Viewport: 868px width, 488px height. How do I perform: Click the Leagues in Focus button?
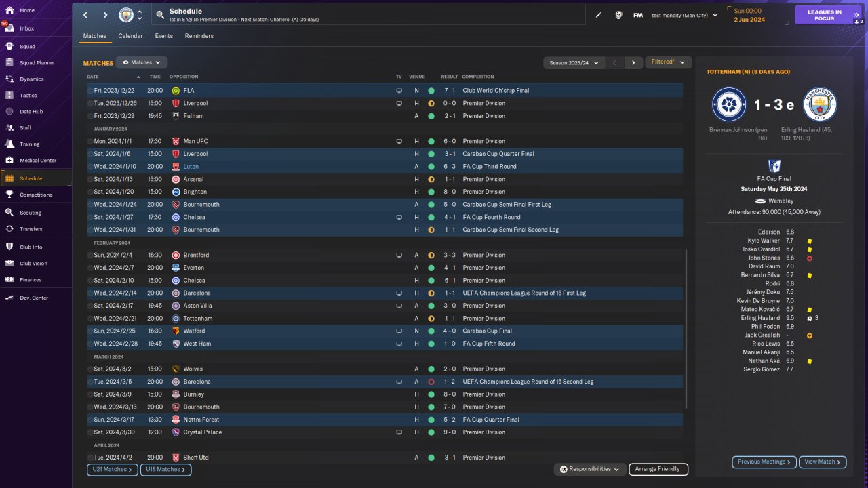point(825,15)
